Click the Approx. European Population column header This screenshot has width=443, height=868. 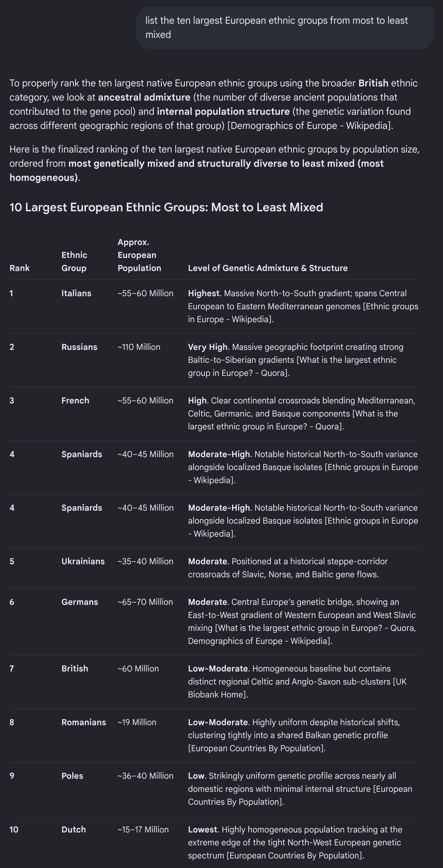[x=139, y=255]
